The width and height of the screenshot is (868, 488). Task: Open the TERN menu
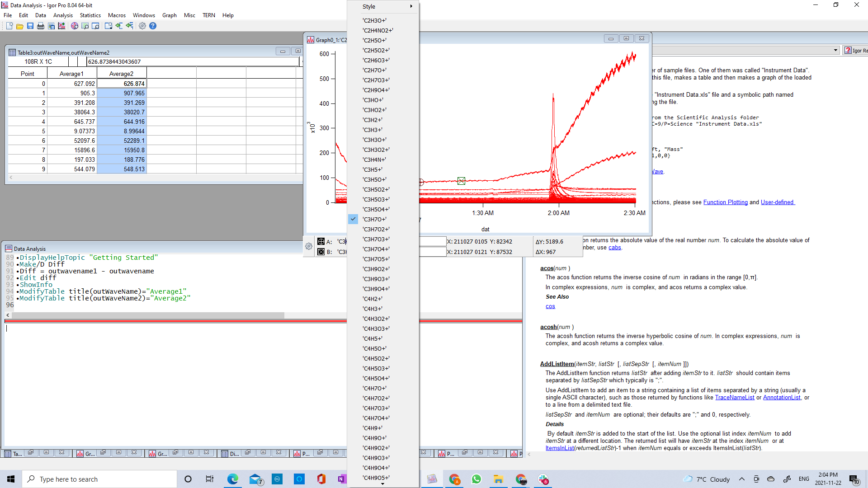coord(209,15)
